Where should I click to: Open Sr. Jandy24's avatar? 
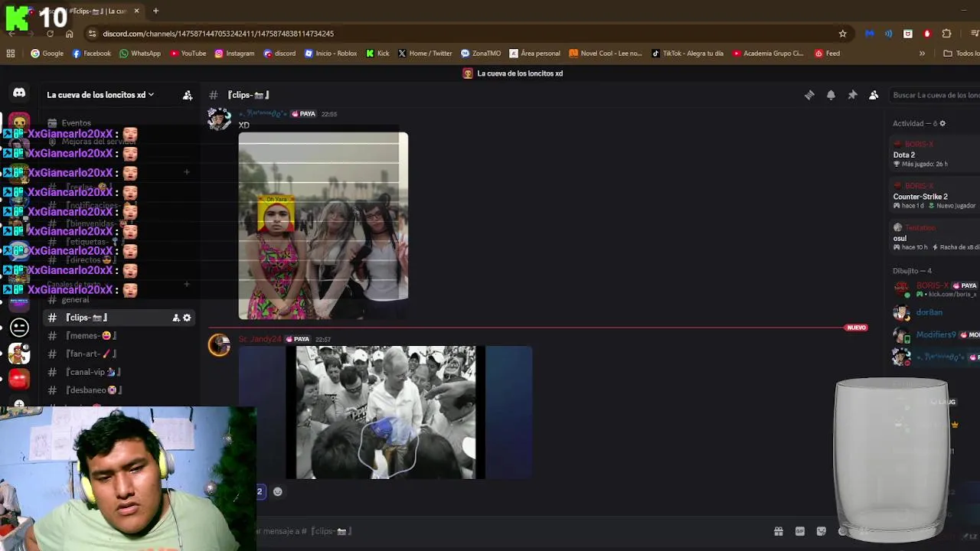[219, 345]
